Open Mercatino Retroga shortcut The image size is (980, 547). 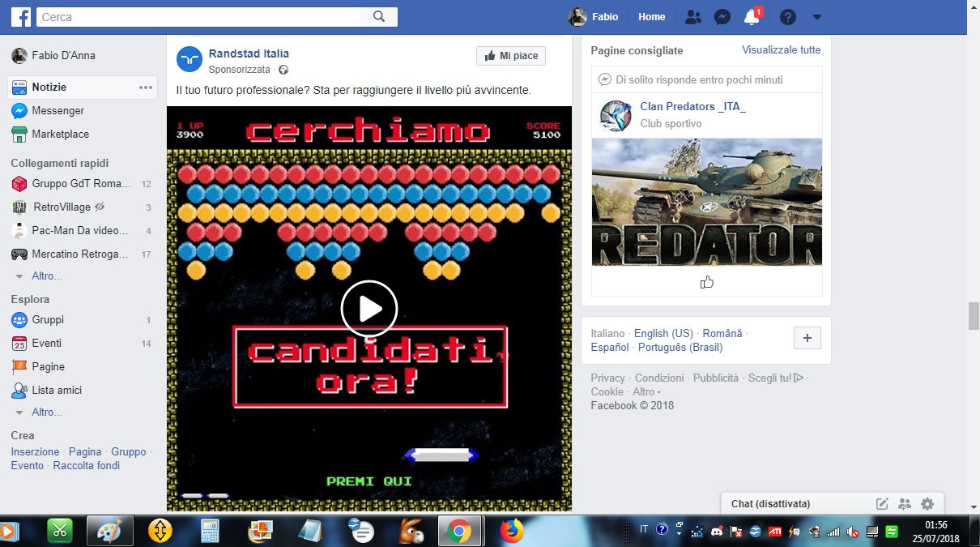coord(81,254)
